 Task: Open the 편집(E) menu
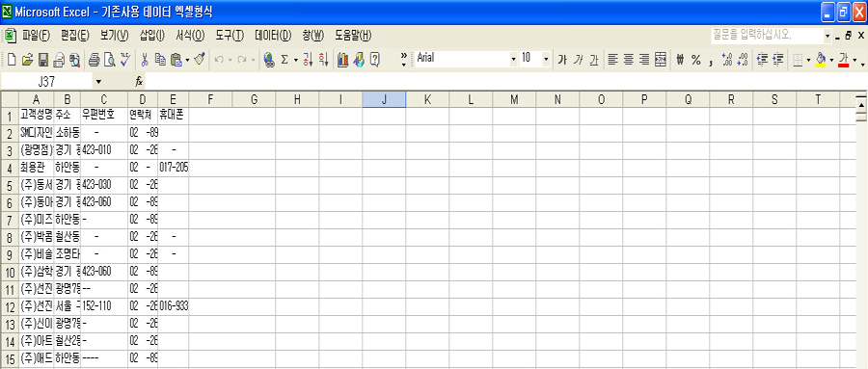click(x=74, y=37)
